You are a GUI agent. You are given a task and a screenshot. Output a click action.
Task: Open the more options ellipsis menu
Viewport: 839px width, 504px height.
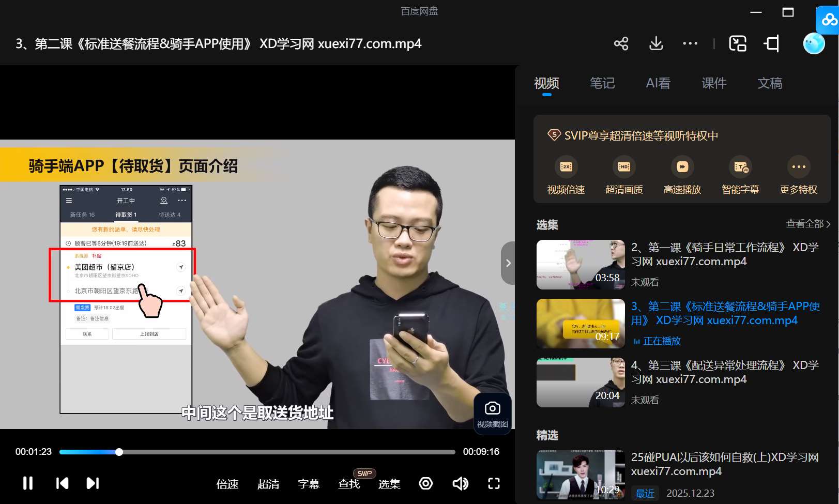[x=690, y=43]
